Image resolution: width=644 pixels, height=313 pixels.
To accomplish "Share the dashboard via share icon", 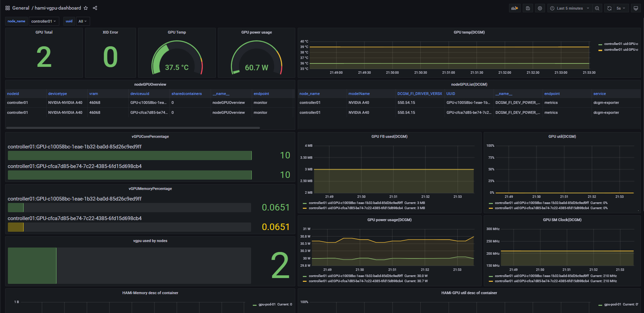I will [x=95, y=8].
